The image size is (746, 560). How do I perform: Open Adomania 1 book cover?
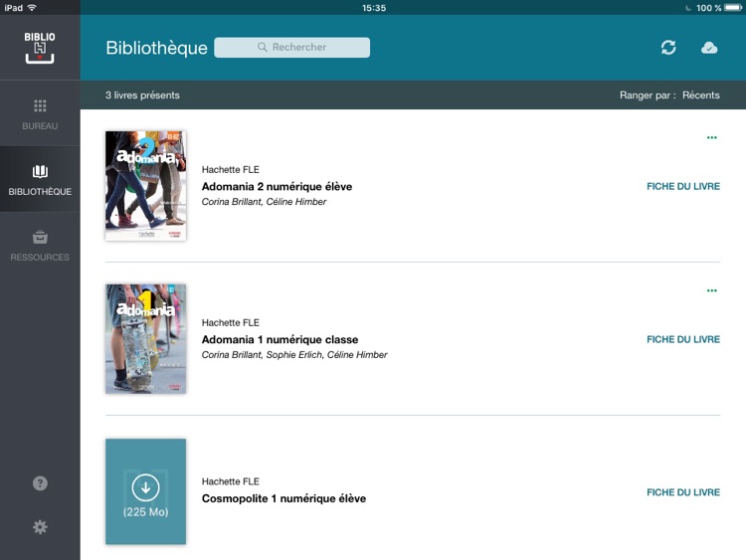tap(145, 339)
